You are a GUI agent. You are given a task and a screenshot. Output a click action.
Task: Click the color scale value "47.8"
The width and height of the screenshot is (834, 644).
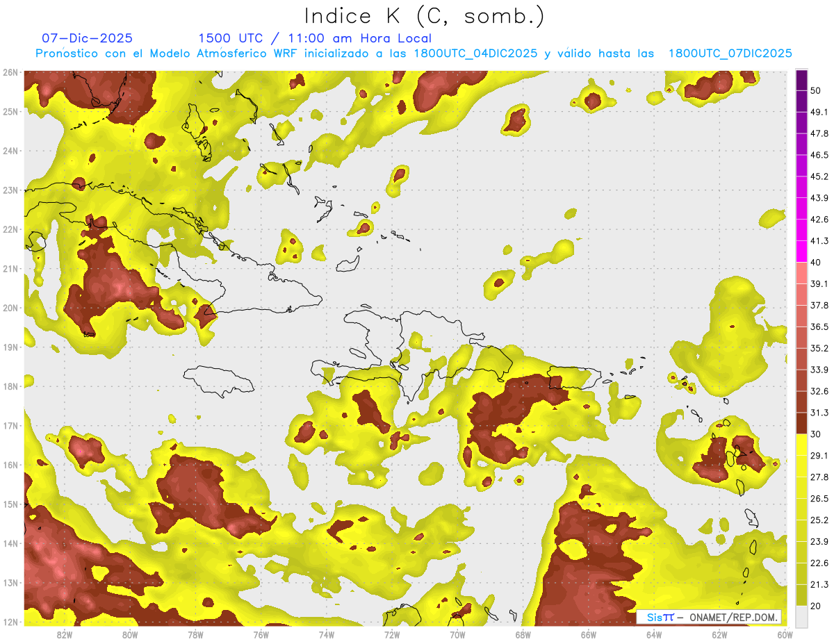coord(819,134)
